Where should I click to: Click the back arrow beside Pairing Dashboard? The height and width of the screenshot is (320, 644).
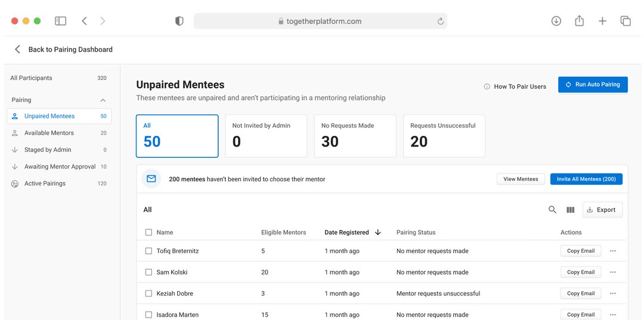point(17,49)
